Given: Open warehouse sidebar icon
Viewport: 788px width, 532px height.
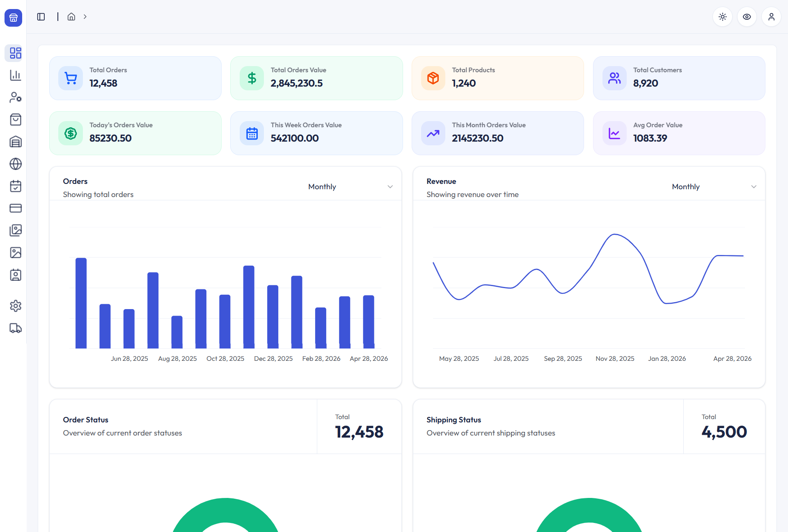Looking at the screenshot, I should click(x=16, y=142).
